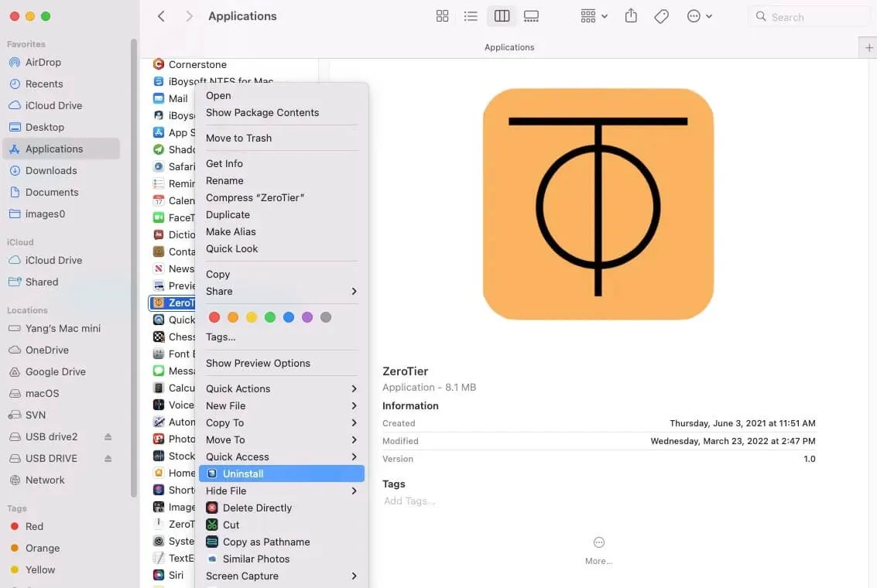This screenshot has height=588, width=877.
Task: Click the Share icon in the toolbar
Action: coord(631,15)
